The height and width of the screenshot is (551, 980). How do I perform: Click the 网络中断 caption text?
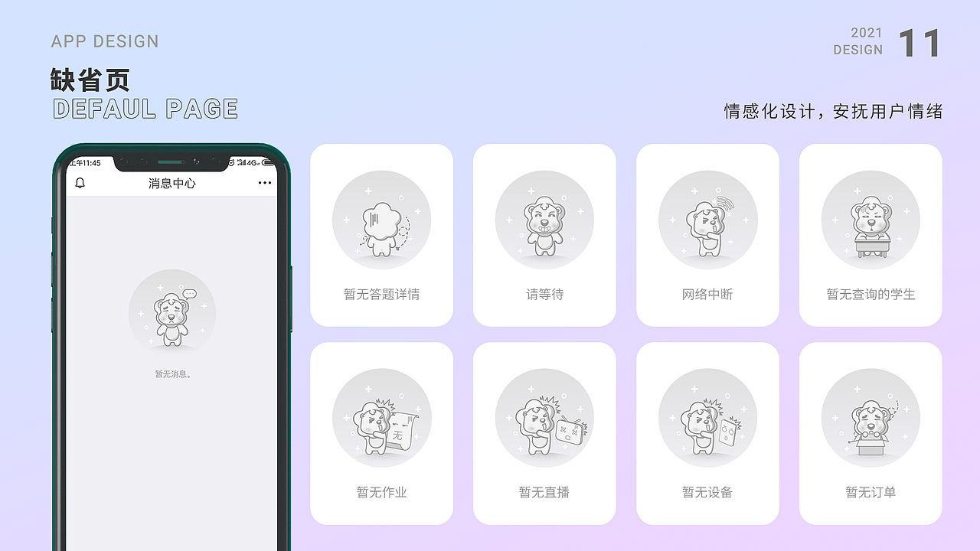coord(707,295)
